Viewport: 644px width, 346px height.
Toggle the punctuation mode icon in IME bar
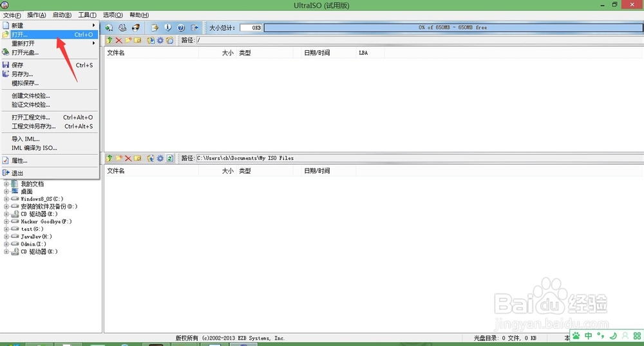click(x=601, y=336)
